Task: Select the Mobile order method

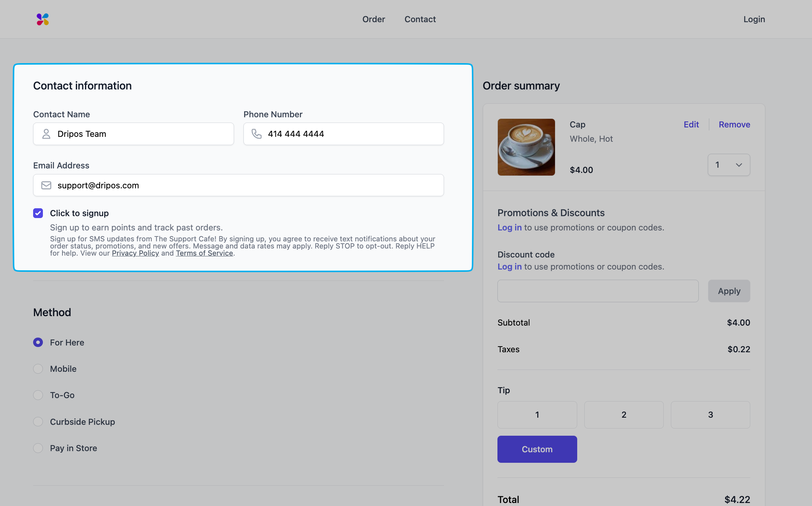Action: 38,369
